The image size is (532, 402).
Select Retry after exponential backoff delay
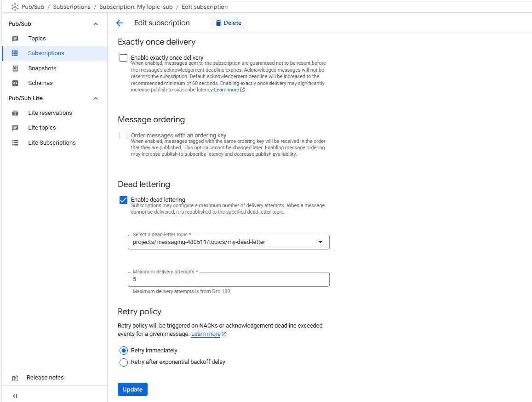coord(123,362)
